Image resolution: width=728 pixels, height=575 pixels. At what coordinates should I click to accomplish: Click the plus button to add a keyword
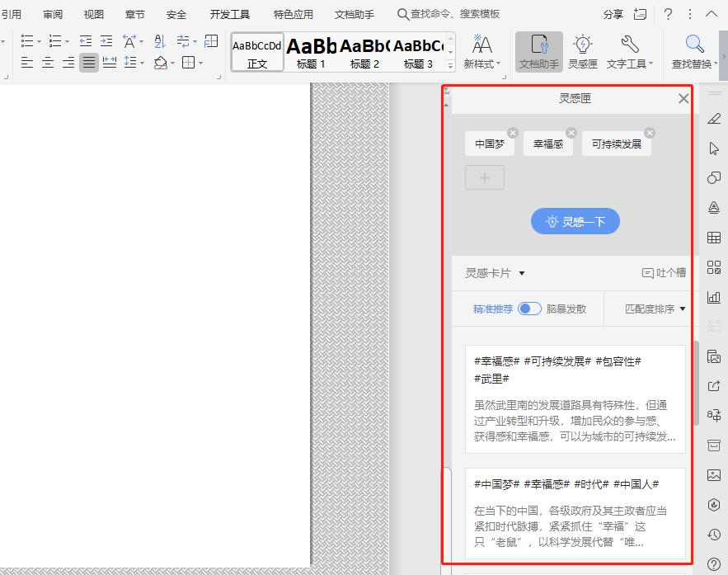484,177
